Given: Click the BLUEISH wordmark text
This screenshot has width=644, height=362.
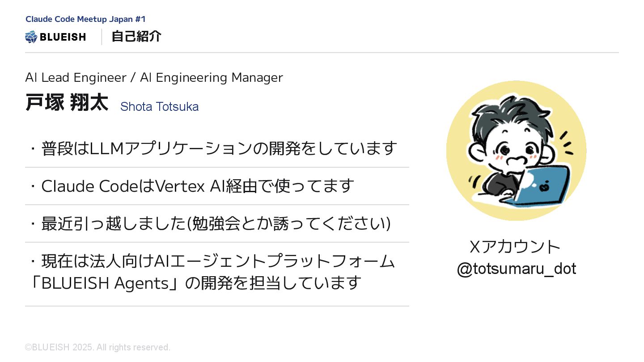Looking at the screenshot, I should pos(63,37).
